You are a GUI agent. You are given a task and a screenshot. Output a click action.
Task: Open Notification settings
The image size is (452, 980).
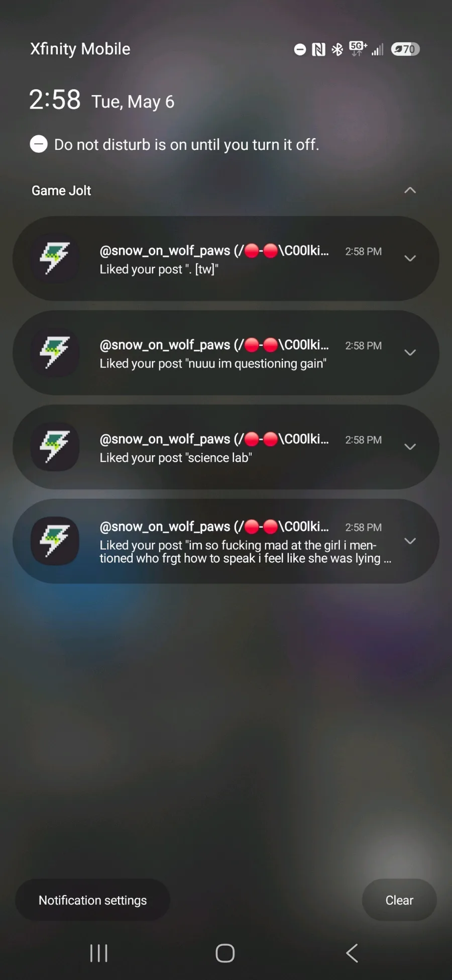point(93,900)
